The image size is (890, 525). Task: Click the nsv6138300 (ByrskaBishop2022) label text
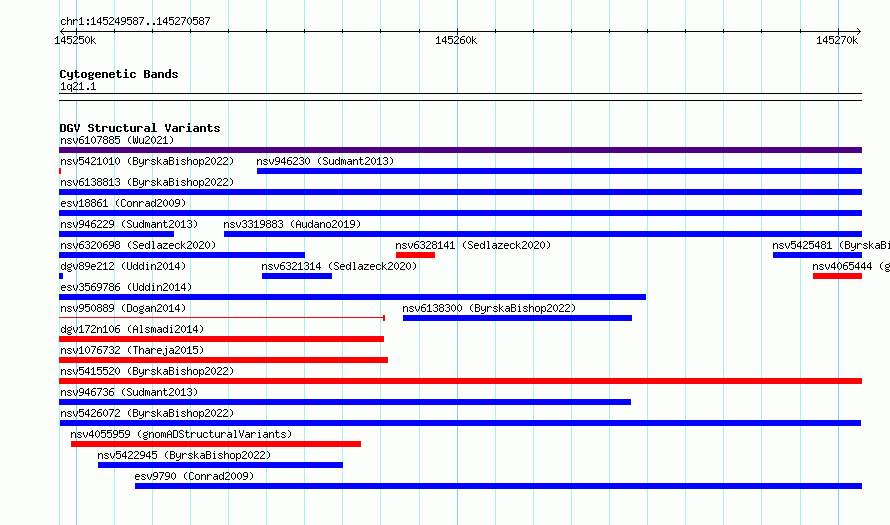click(489, 308)
